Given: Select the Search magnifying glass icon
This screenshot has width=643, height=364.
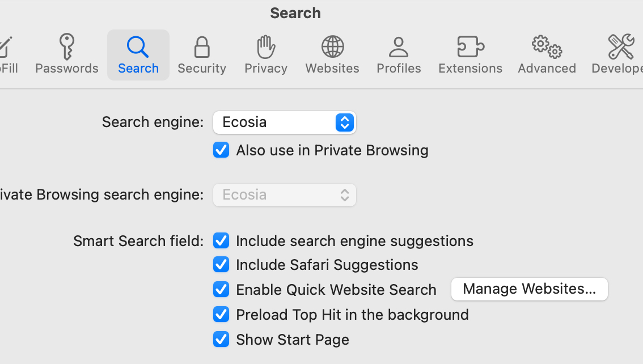Looking at the screenshot, I should point(138,46).
